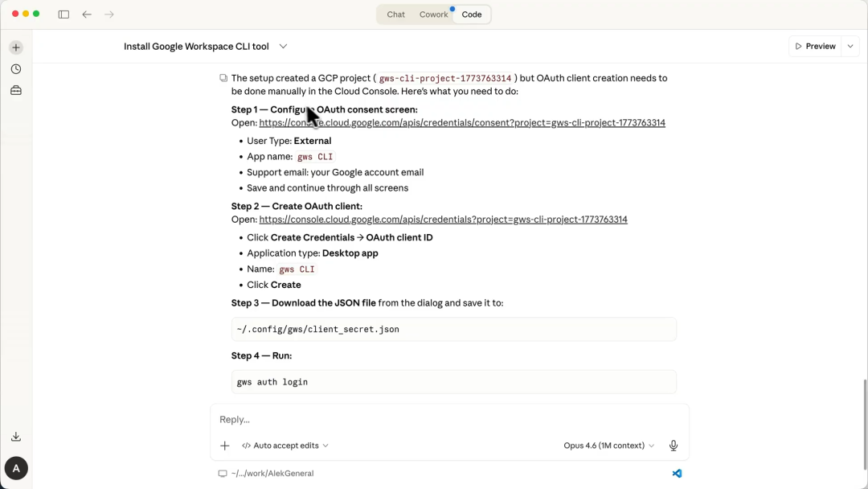Open the Auto accept edits mode dropdown
This screenshot has height=489, width=868.
point(285,446)
